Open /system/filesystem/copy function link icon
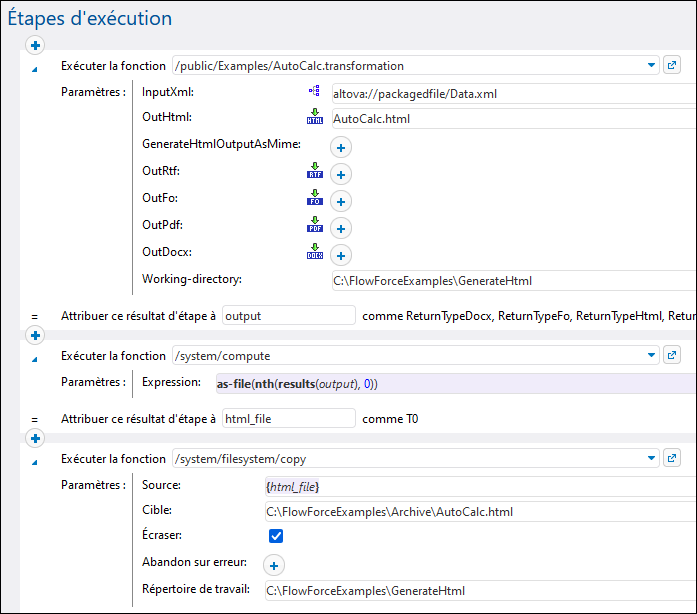The image size is (697, 614). [x=672, y=459]
